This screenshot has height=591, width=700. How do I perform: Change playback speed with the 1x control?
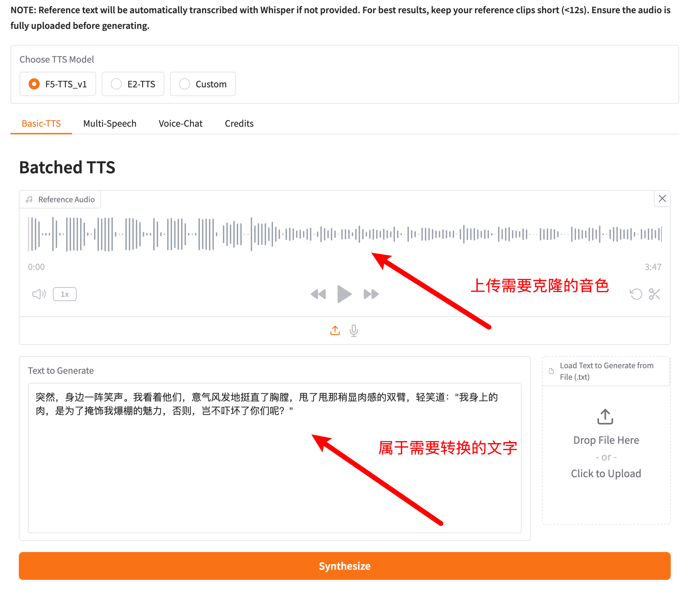(65, 294)
